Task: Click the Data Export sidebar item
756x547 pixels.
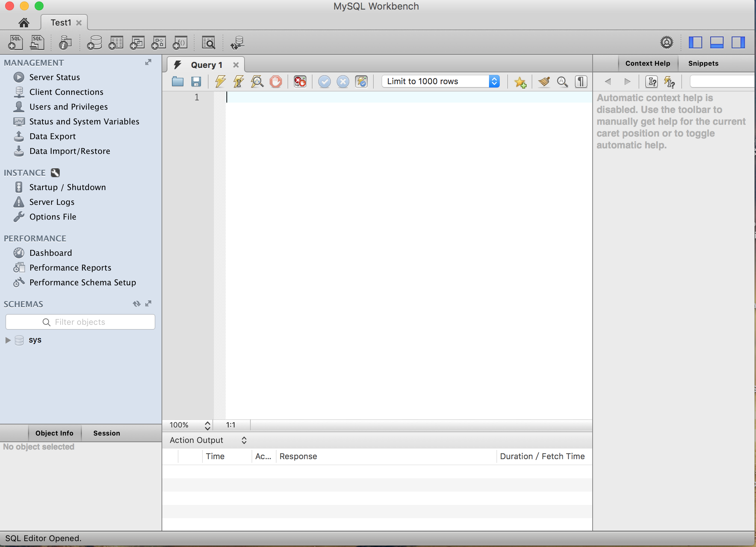Action: click(x=53, y=136)
